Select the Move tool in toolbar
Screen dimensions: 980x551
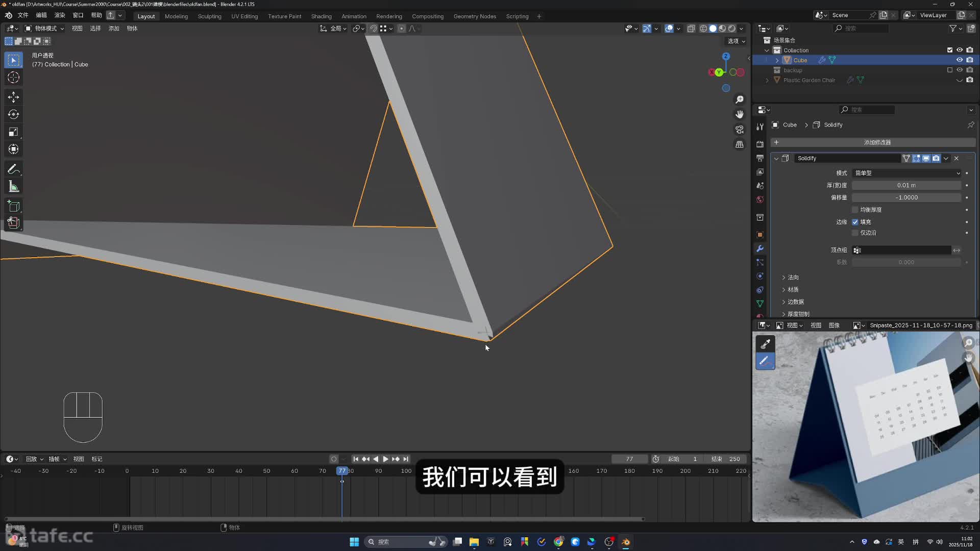tap(14, 96)
